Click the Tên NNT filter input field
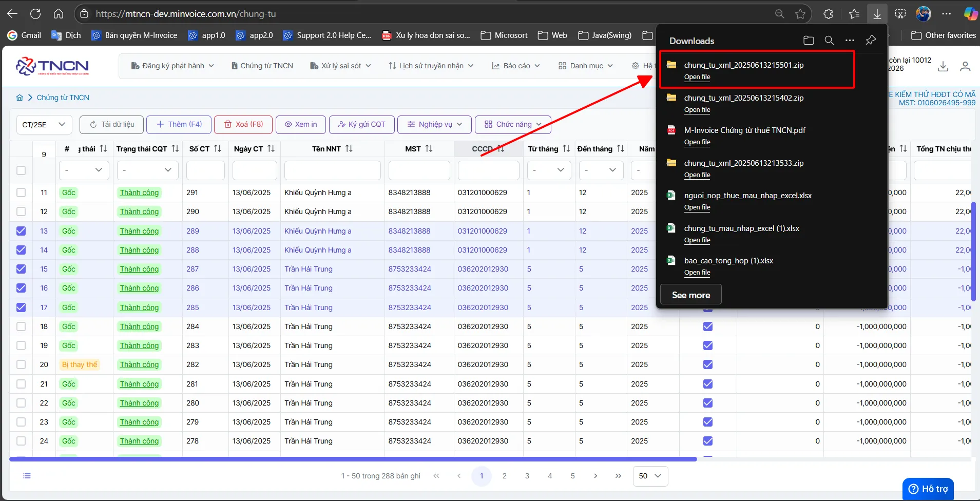This screenshot has width=980, height=501. tap(333, 170)
